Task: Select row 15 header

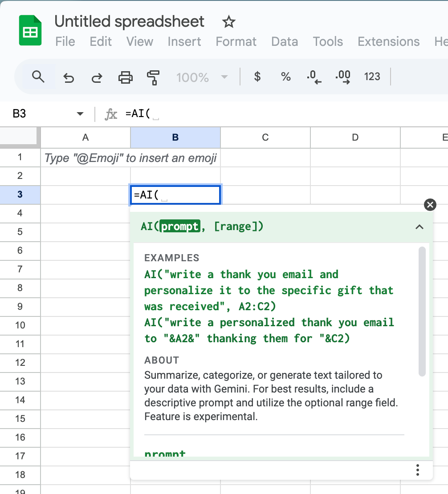Action: [x=20, y=419]
